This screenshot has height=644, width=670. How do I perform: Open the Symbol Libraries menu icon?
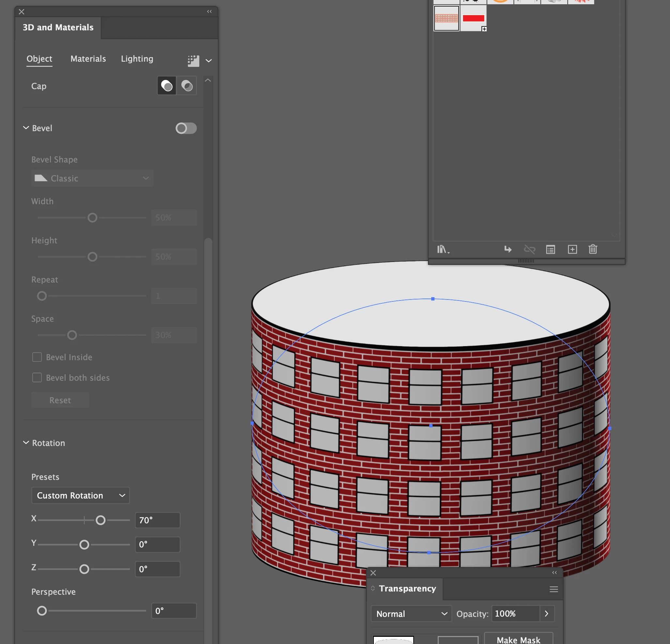(x=442, y=249)
